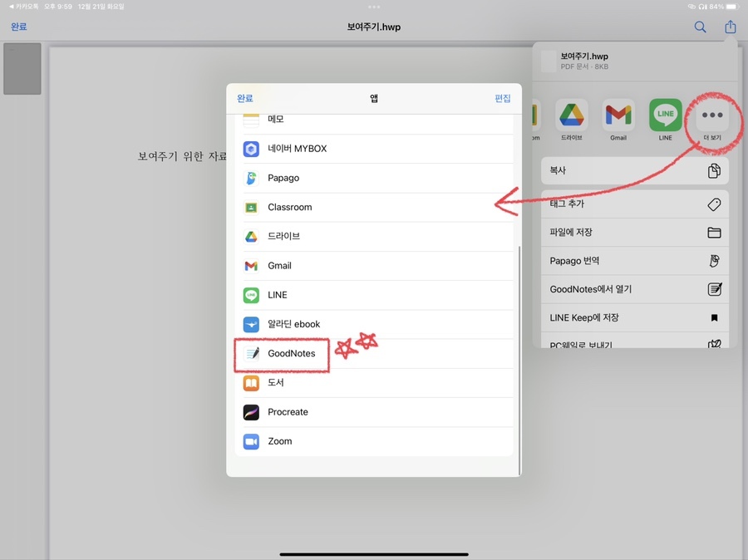This screenshot has height=560, width=748.
Task: Choose the Gmail icon in the list
Action: 251,266
